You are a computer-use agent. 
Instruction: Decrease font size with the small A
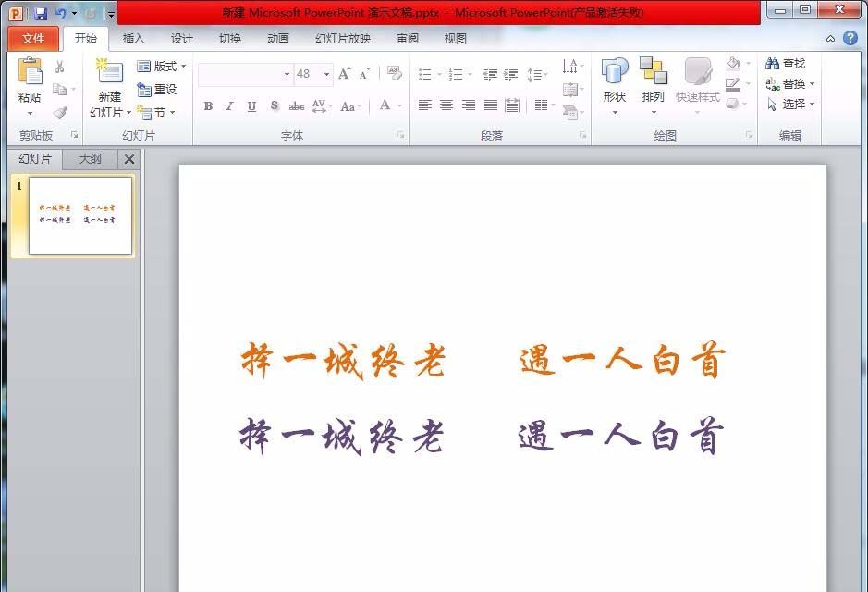[x=364, y=74]
